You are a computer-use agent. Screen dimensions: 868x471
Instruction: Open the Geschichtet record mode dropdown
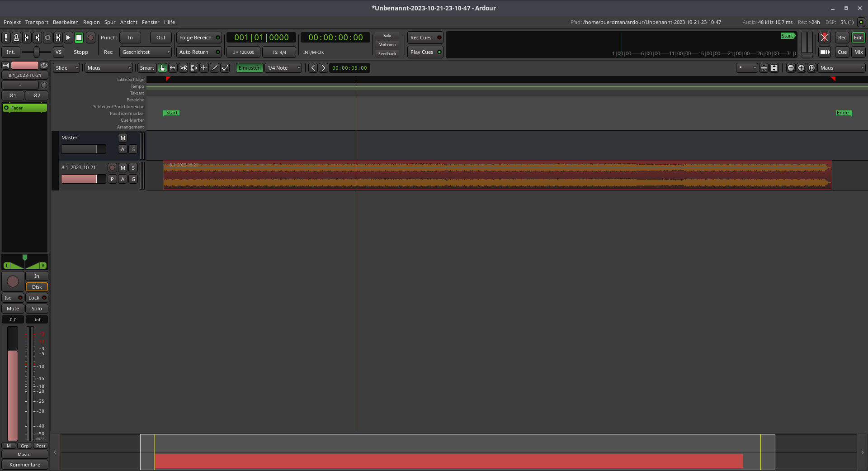pyautogui.click(x=145, y=52)
